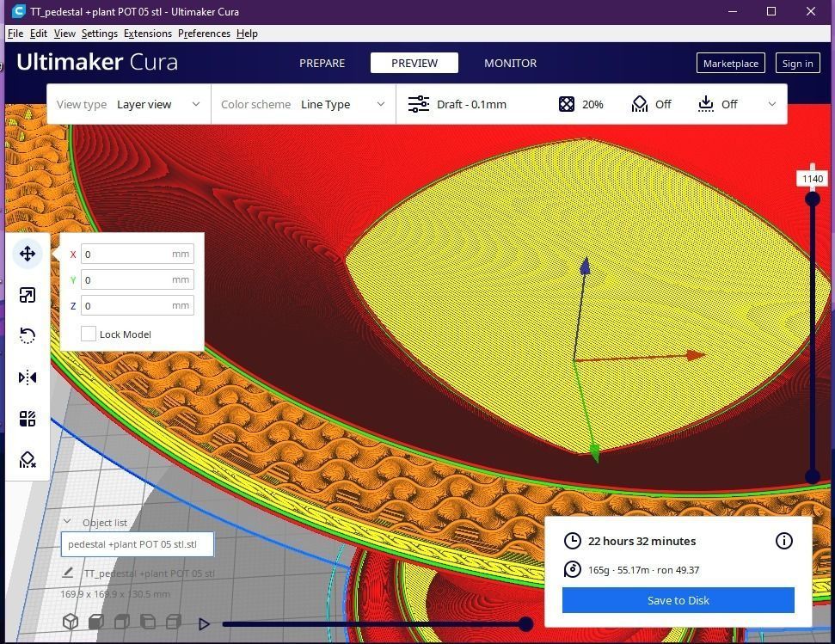Viewport: 835px width, 644px height.
Task: Select the Mirror tool
Action: pyautogui.click(x=28, y=377)
